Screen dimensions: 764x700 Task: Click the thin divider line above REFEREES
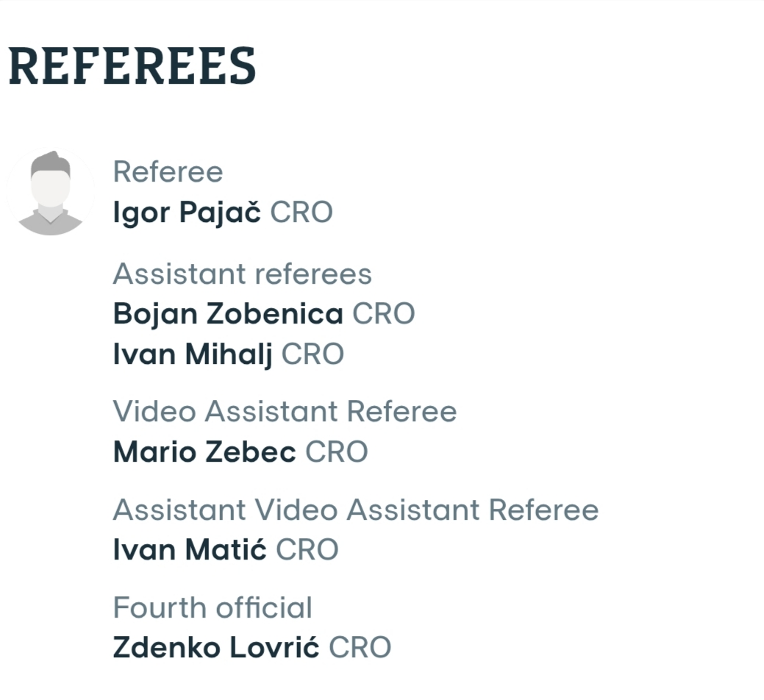[382, 1]
